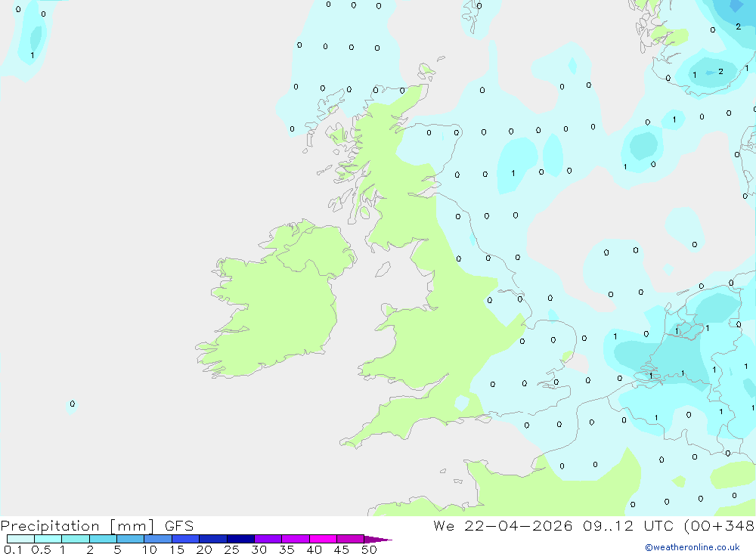Select the 35–40 mm legend color swatch
This screenshot has width=756, height=554.
pos(296,539)
